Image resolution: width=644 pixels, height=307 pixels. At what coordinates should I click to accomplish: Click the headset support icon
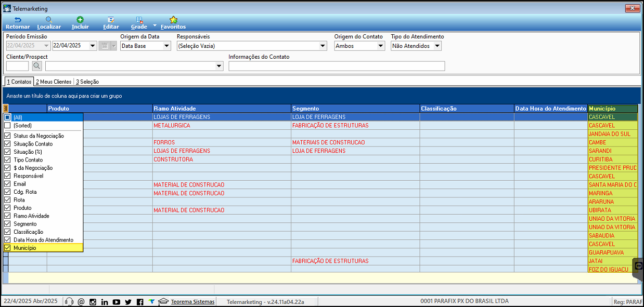(x=69, y=302)
